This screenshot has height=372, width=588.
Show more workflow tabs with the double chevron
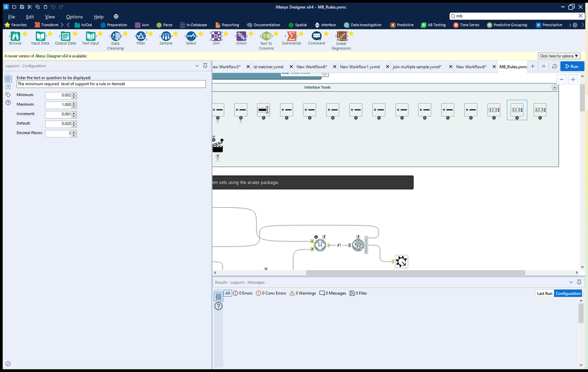pos(543,67)
